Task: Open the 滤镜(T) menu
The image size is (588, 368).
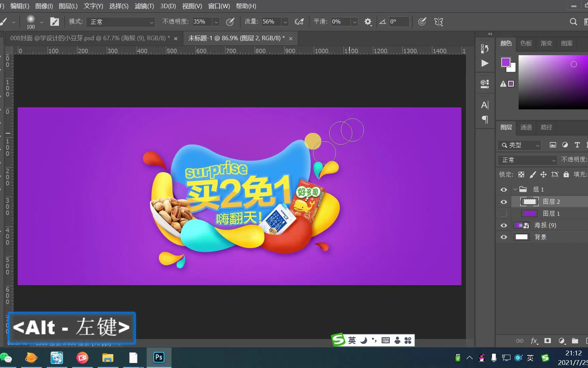Action: coord(144,6)
